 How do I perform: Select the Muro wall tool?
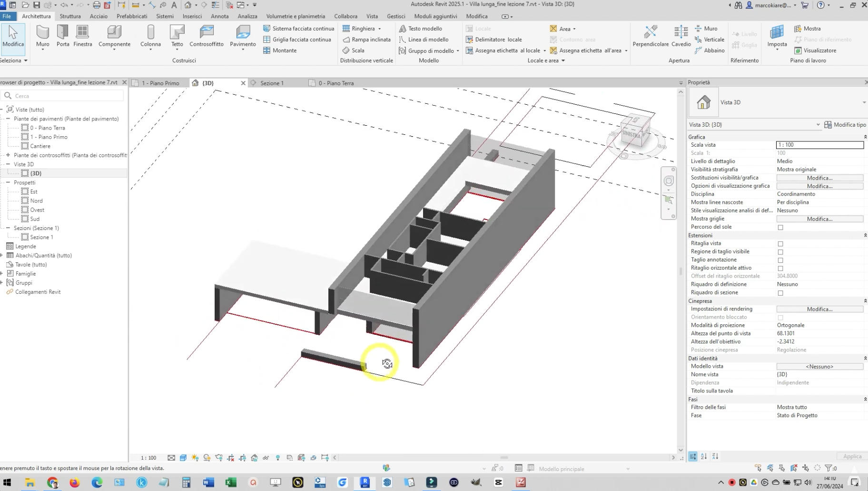coord(42,36)
